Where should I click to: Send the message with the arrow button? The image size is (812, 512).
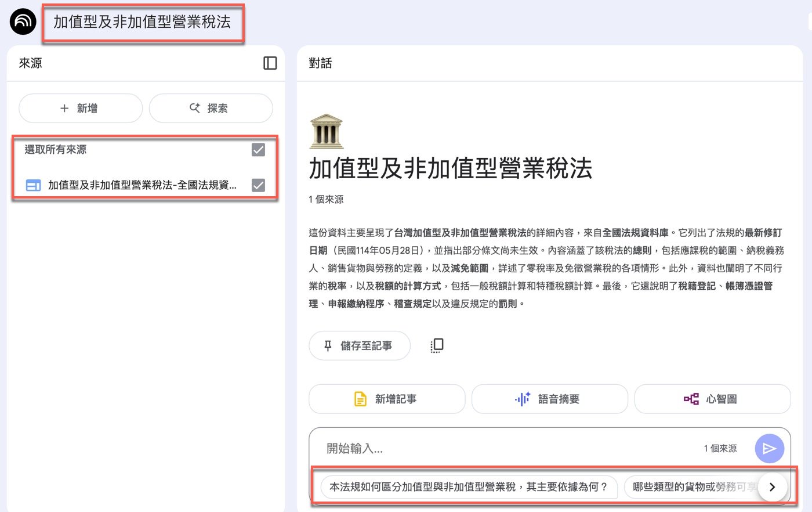770,448
